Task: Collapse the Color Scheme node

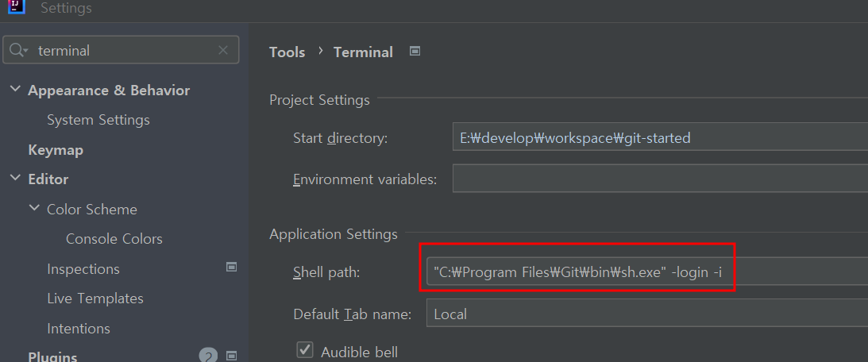Action: [x=34, y=209]
